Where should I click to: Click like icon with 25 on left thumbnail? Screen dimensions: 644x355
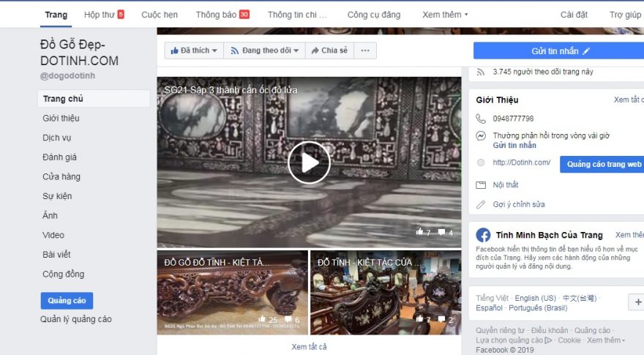pos(262,319)
